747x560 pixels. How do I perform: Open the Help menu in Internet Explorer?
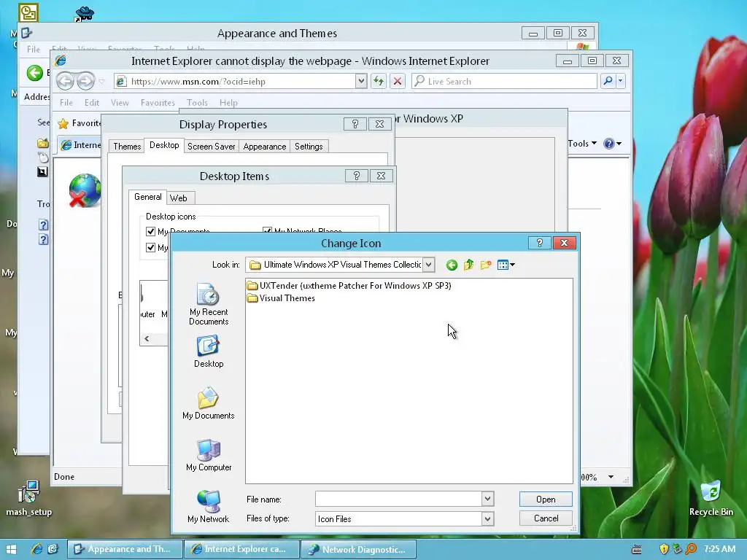pyautogui.click(x=228, y=103)
